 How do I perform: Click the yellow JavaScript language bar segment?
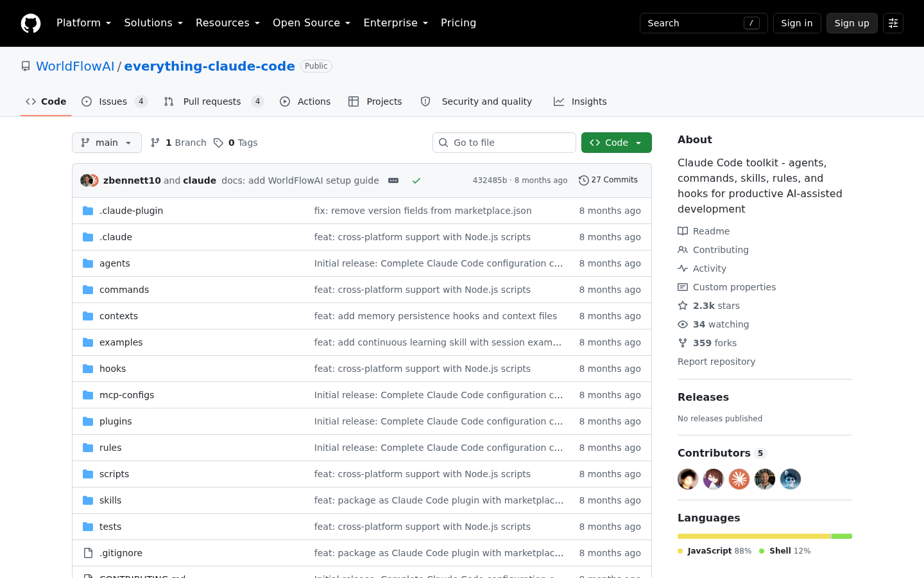tap(754, 536)
